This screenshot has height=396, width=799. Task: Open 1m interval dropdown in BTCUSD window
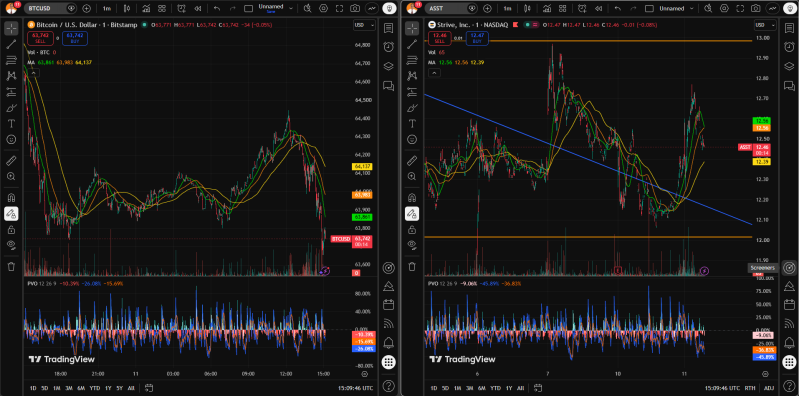[x=106, y=9]
